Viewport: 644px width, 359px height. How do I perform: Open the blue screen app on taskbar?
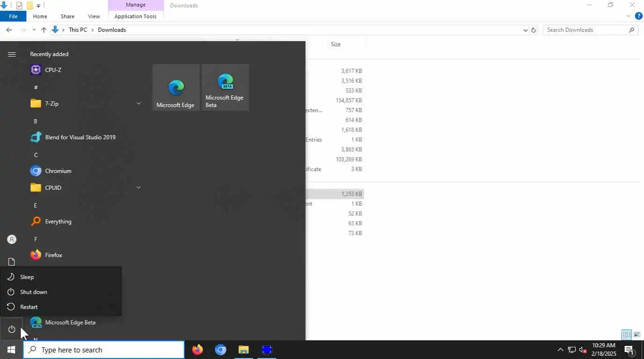[x=266, y=350]
